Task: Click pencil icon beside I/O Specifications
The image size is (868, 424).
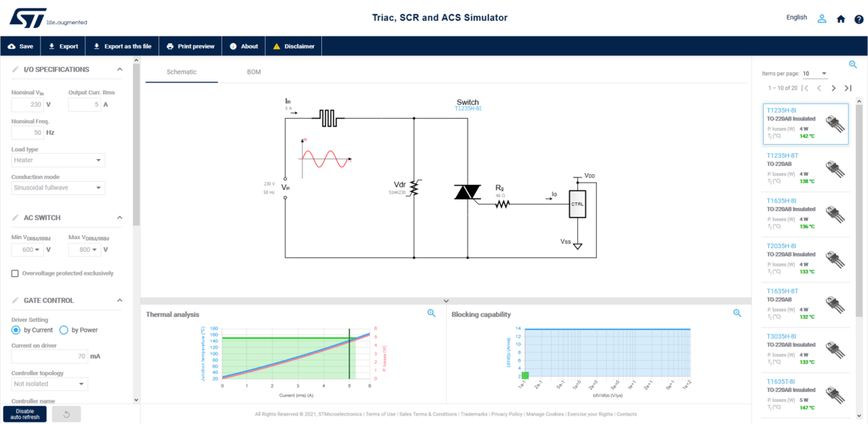Action: (15, 70)
